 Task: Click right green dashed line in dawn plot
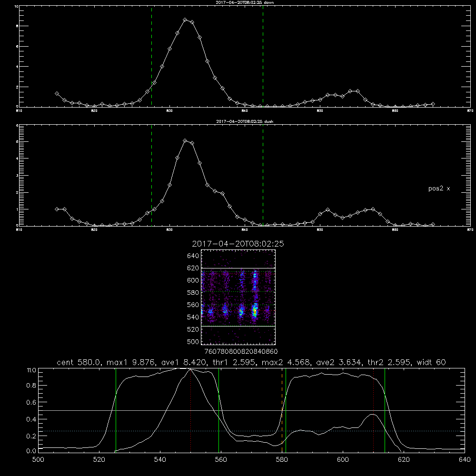tap(263, 57)
